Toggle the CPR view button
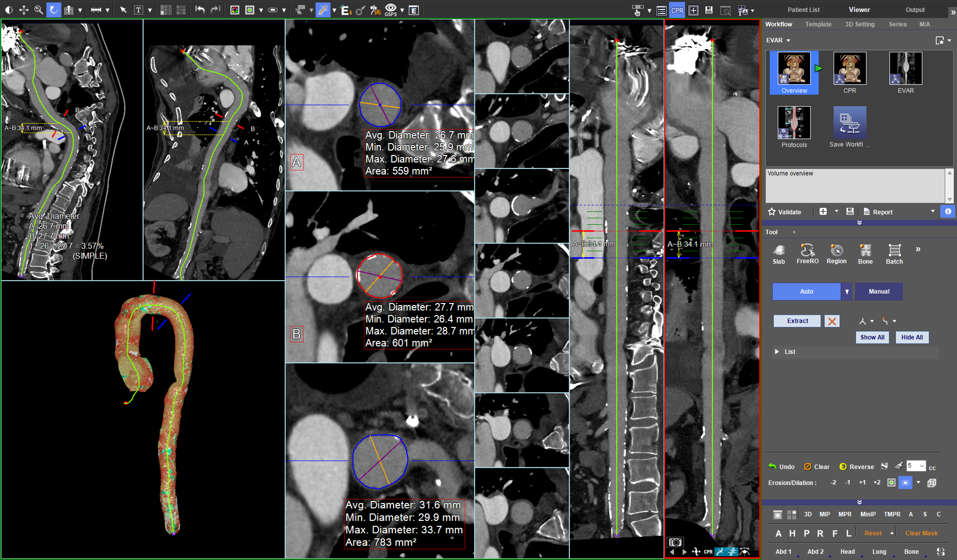957x560 pixels. 677,11
